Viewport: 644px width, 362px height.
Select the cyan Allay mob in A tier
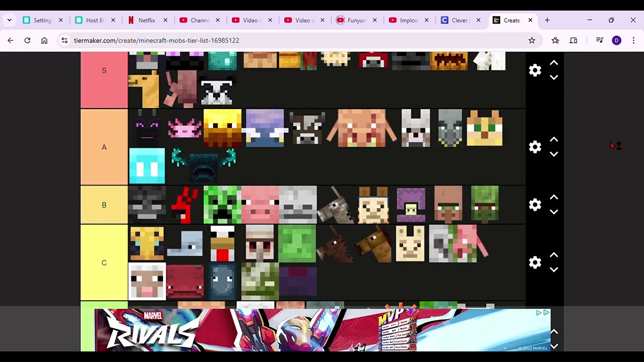point(147,166)
